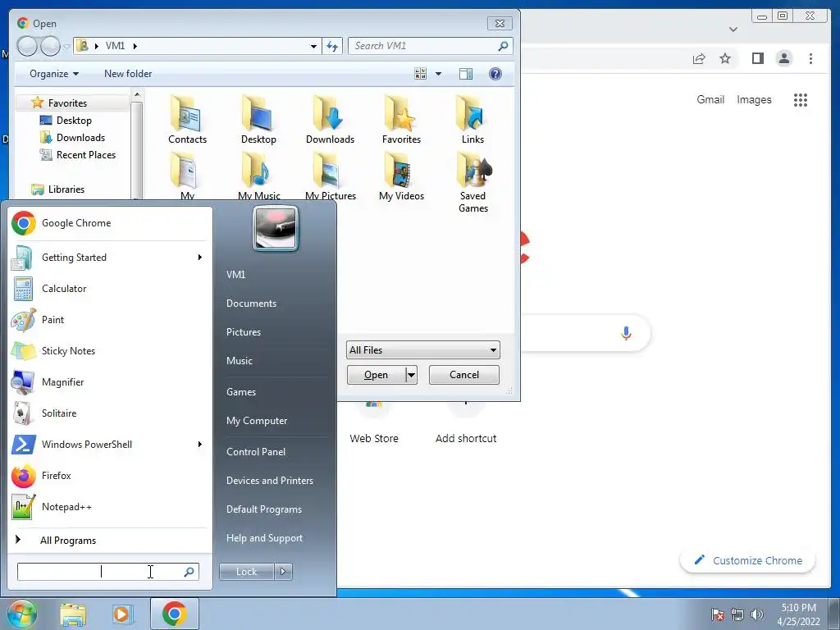The image size is (840, 630).
Task: Open Paint from the Start menu
Action: (x=109, y=320)
